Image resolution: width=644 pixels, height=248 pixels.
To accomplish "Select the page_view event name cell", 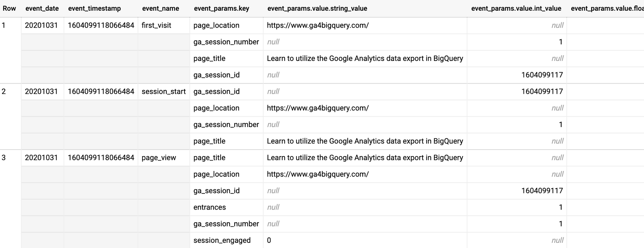I will coord(159,158).
